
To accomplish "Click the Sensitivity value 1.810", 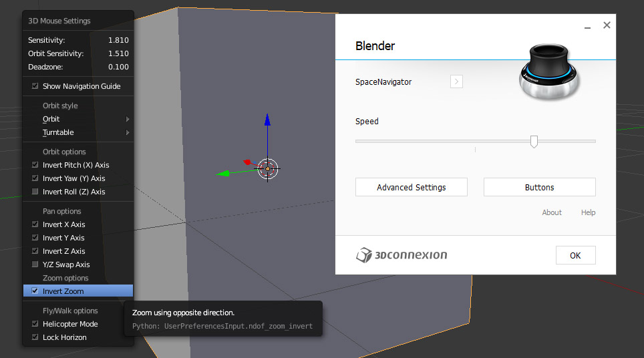I will click(x=118, y=40).
